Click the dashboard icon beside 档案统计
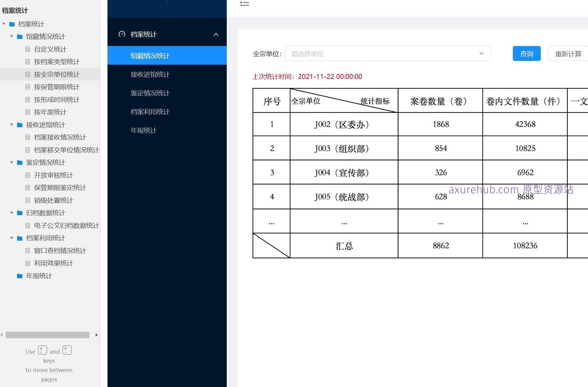The image size is (588, 387). tap(121, 34)
